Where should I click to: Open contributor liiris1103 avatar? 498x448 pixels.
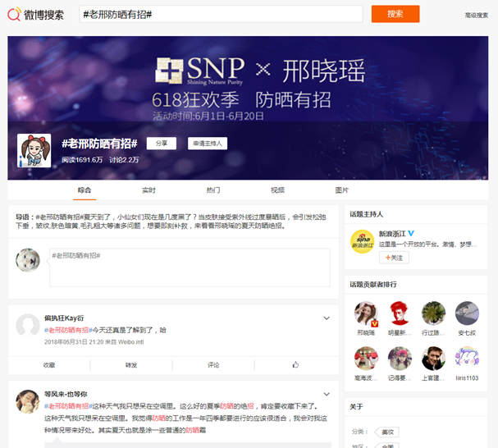pos(467,359)
